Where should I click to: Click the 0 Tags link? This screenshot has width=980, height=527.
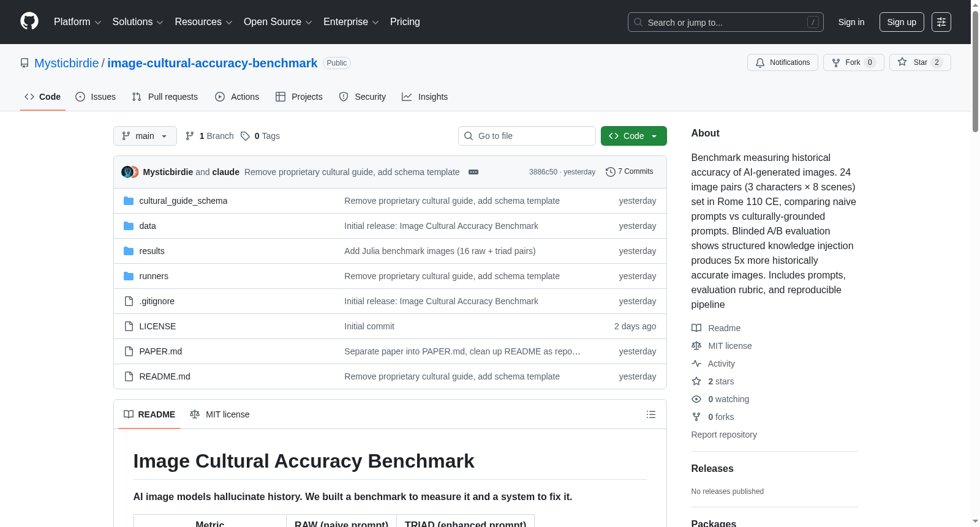pos(260,136)
